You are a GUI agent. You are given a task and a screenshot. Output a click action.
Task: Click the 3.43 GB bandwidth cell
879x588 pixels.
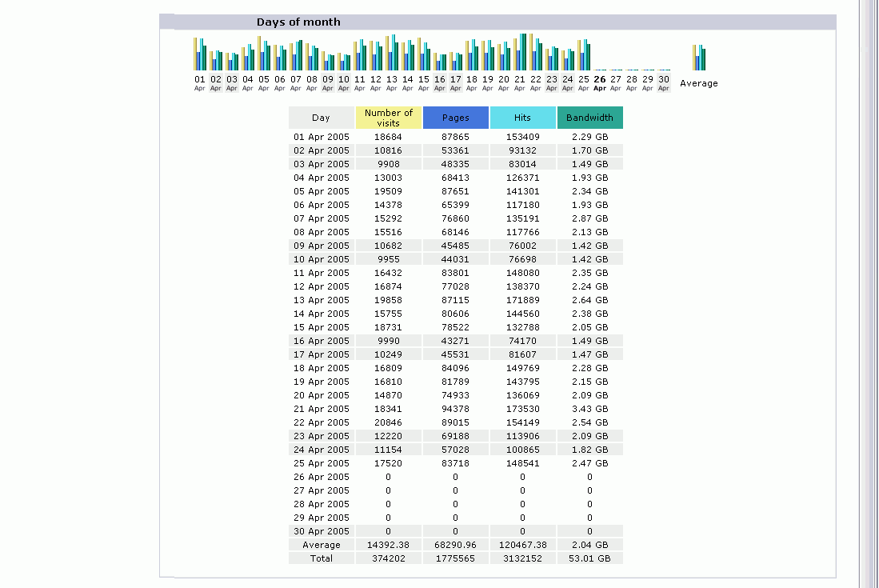tap(589, 409)
